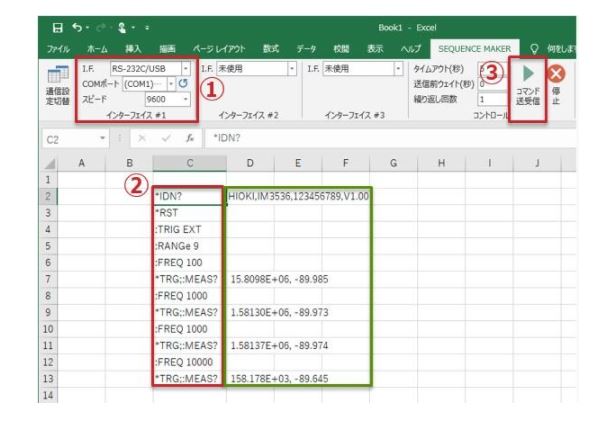
Task: Open Interface #2 I.F. 未使用 dropdown
Action: click(292, 69)
